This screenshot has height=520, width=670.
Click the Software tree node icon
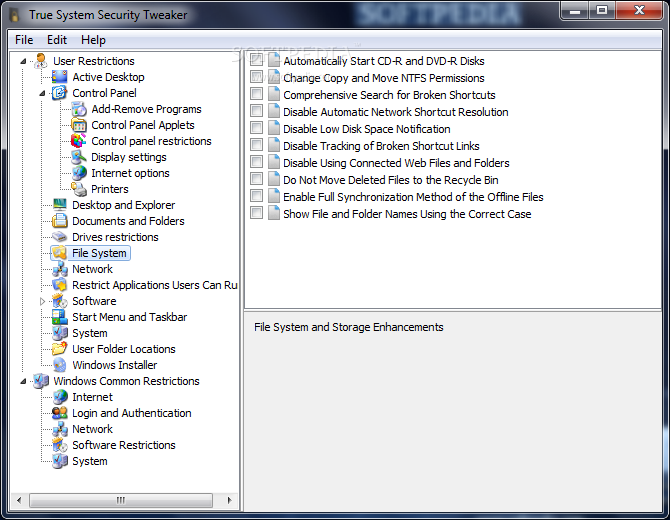pyautogui.click(x=59, y=301)
